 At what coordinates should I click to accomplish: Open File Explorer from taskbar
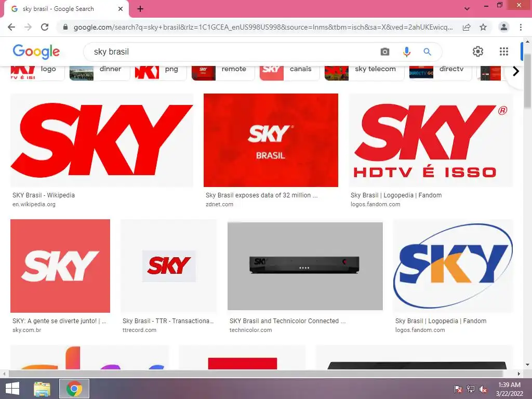click(42, 389)
